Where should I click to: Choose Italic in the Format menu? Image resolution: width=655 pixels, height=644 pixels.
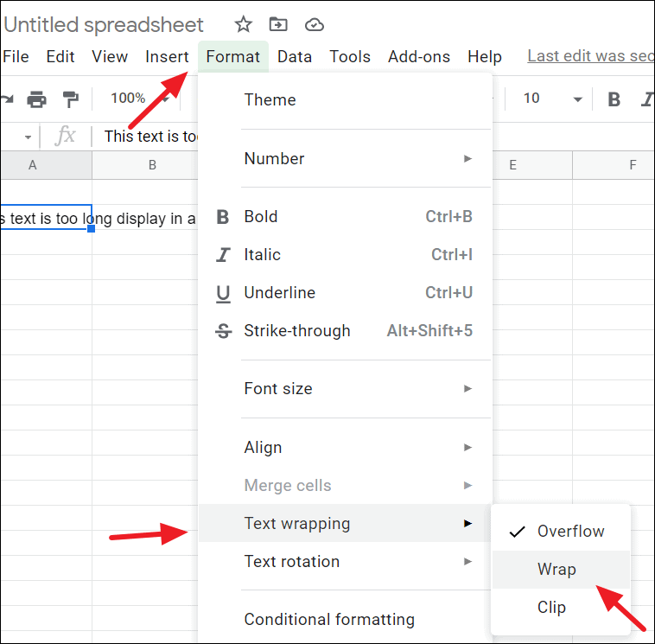tap(345, 254)
